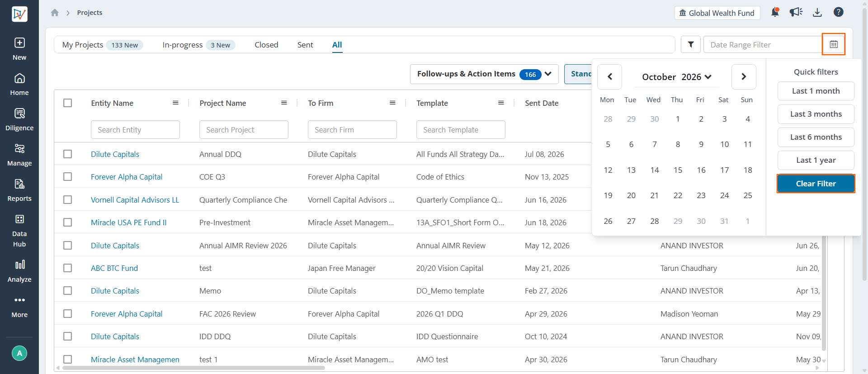Click Projects in the breadcrumb
The width and height of the screenshot is (868, 374).
pos(90,13)
